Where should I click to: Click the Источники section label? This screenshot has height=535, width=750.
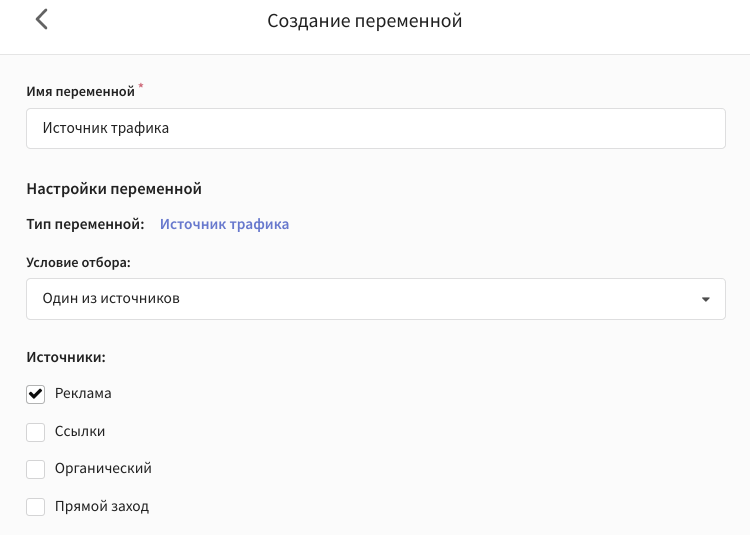coord(66,357)
